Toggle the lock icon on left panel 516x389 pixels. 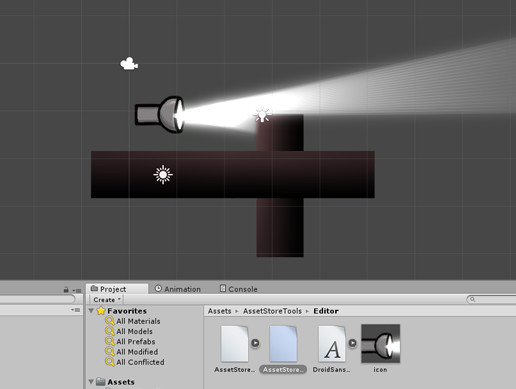[x=66, y=290]
